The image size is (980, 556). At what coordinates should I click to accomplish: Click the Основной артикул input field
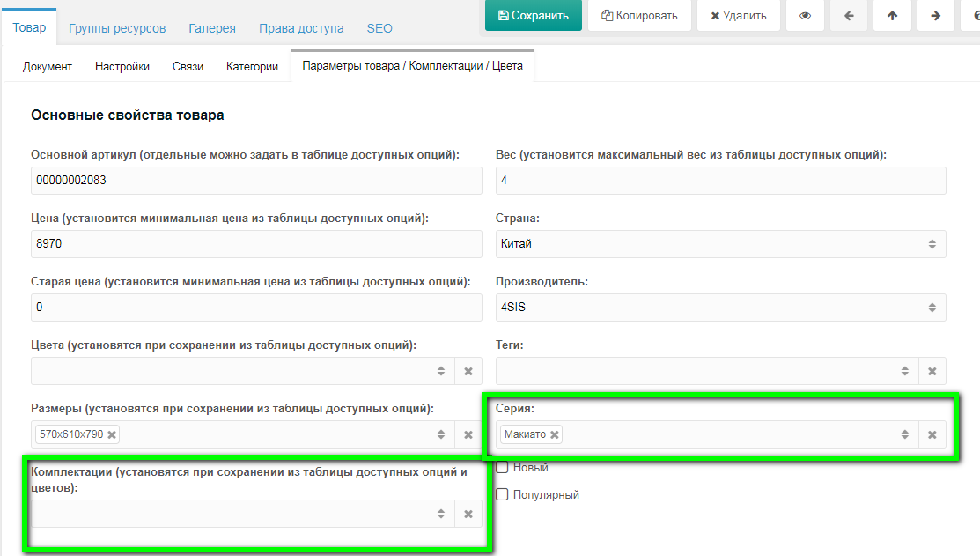pos(256,180)
